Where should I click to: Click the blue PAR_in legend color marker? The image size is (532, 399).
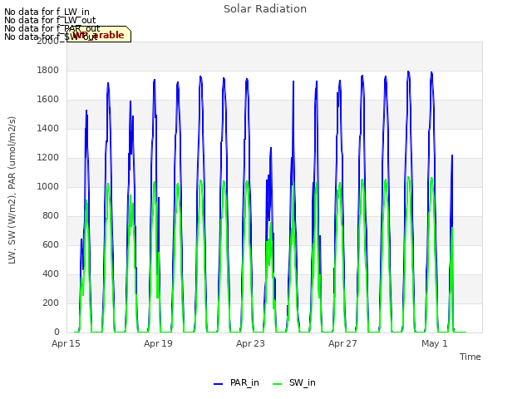click(x=218, y=384)
